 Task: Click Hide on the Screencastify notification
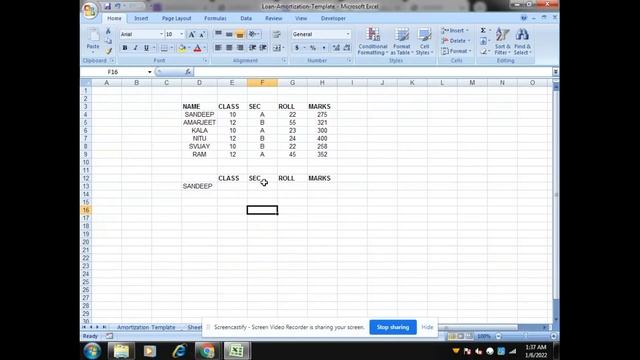click(427, 327)
